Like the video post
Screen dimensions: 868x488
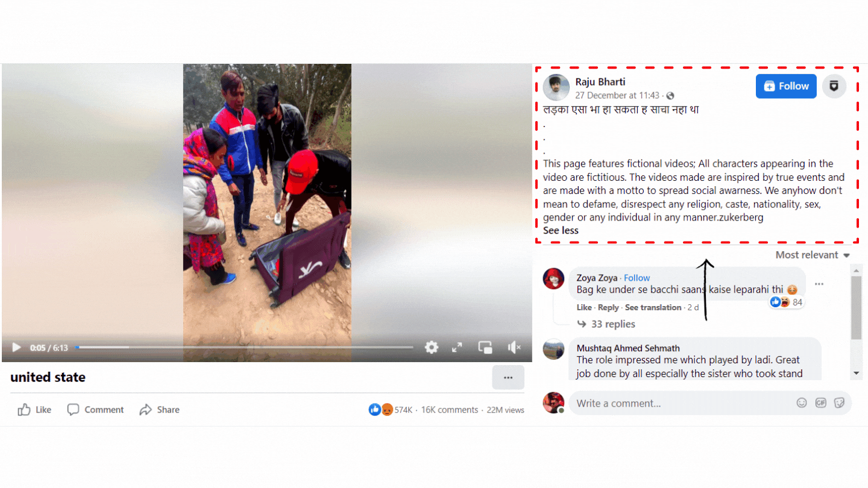point(34,410)
